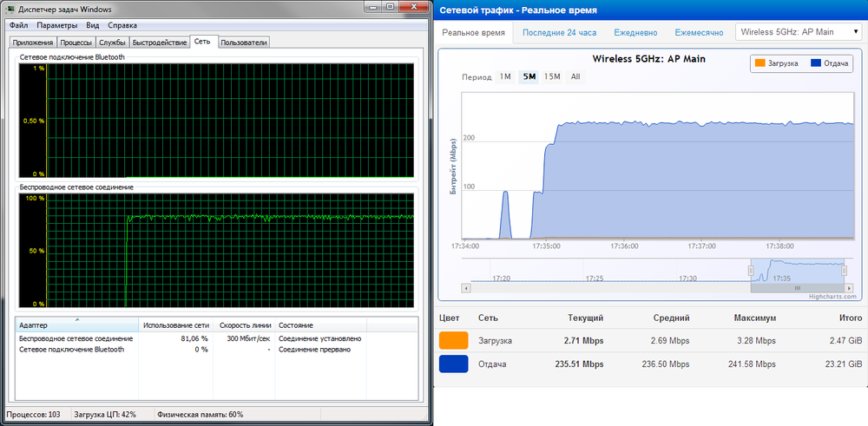Viewport: 868px width, 426px height.
Task: Click the navigator scrollbar left arrow
Action: [465, 288]
